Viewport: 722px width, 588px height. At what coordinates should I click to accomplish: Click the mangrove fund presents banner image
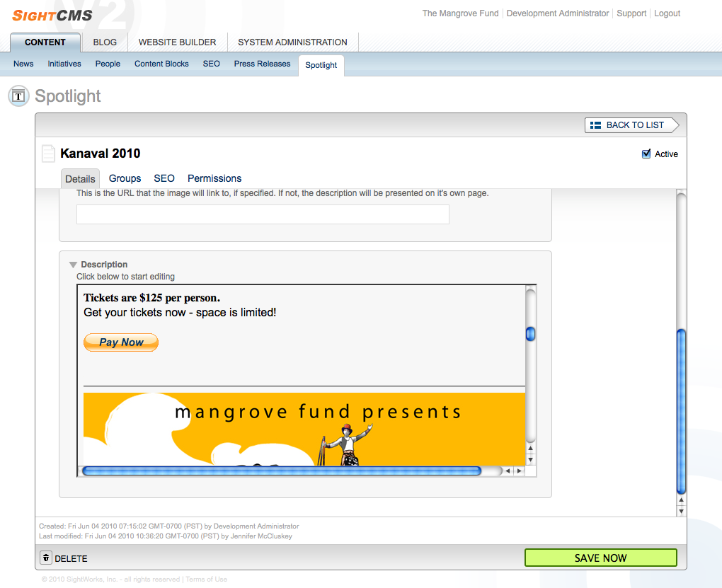(x=304, y=429)
